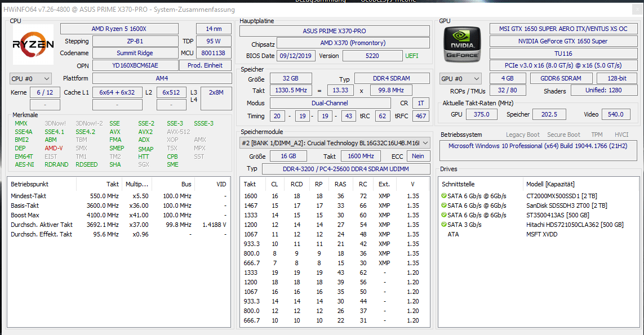Click the 1330.5 MHz memory clock field

click(291, 90)
